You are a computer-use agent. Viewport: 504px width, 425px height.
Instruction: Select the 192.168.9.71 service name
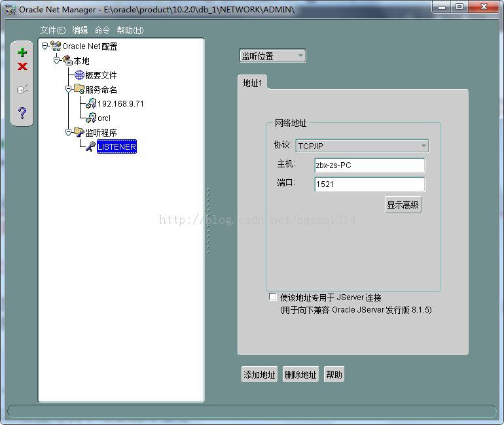120,104
